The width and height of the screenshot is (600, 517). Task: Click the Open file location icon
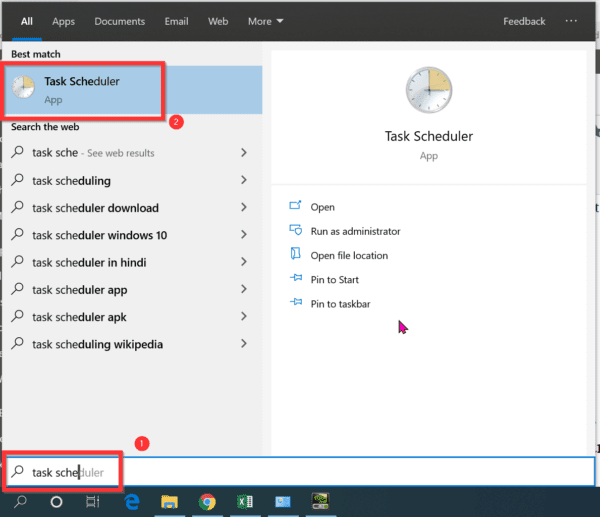[295, 253]
